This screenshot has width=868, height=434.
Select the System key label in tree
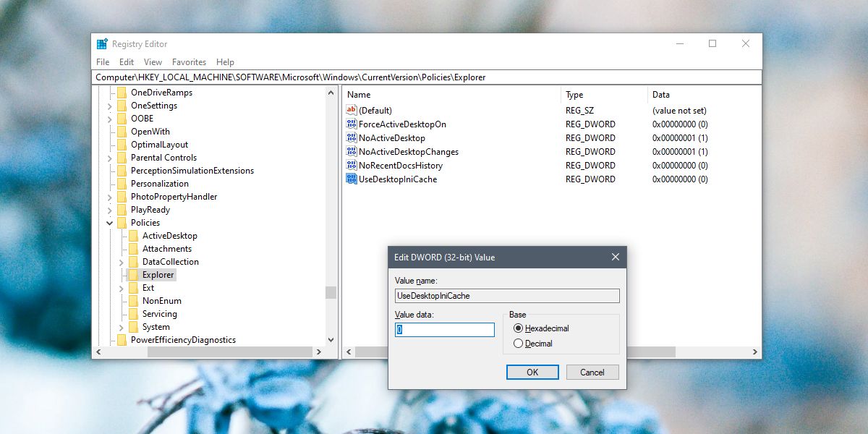point(156,327)
